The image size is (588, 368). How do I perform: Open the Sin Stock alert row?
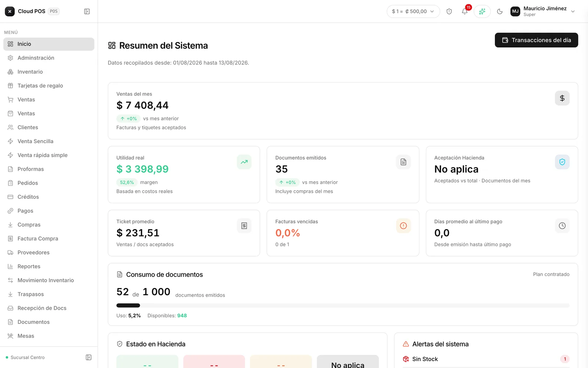click(486, 359)
